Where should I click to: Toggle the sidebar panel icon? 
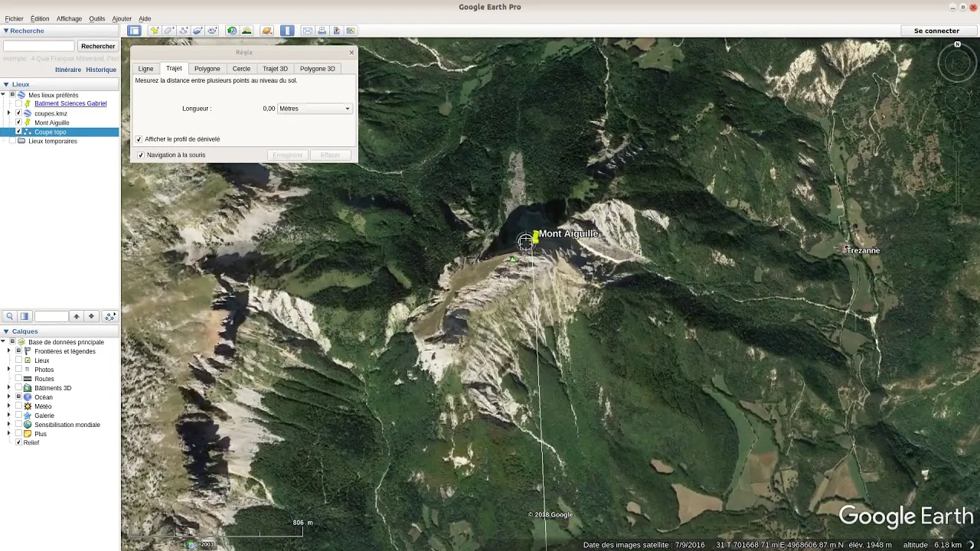pos(134,31)
